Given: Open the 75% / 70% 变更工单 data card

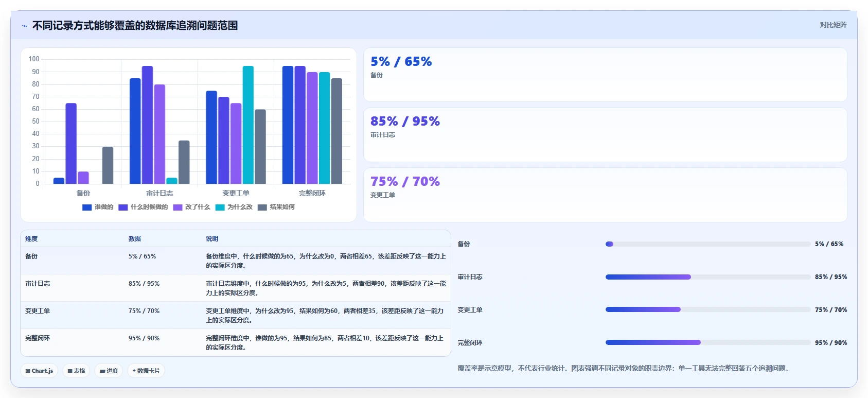Looking at the screenshot, I should pyautogui.click(x=605, y=195).
